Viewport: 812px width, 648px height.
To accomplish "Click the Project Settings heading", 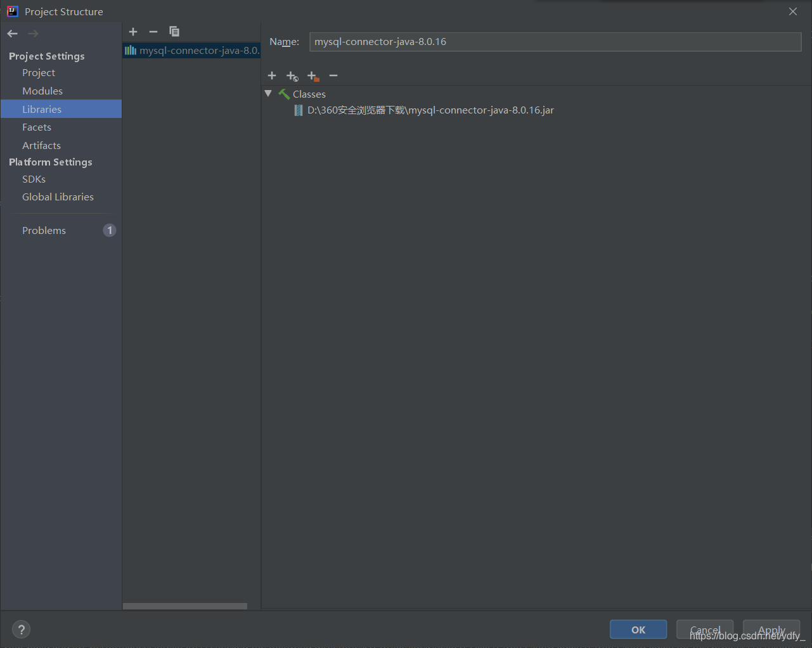I will coord(47,56).
